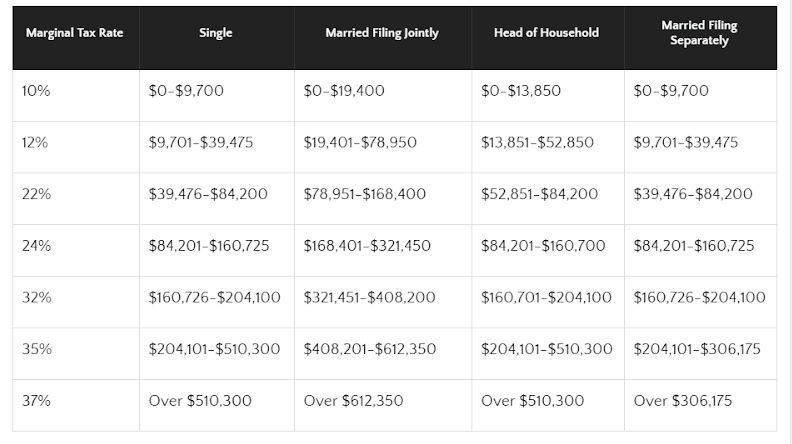Viewport: 792px width, 444px height.
Task: Click the Married Filing Separately header
Action: (x=700, y=33)
